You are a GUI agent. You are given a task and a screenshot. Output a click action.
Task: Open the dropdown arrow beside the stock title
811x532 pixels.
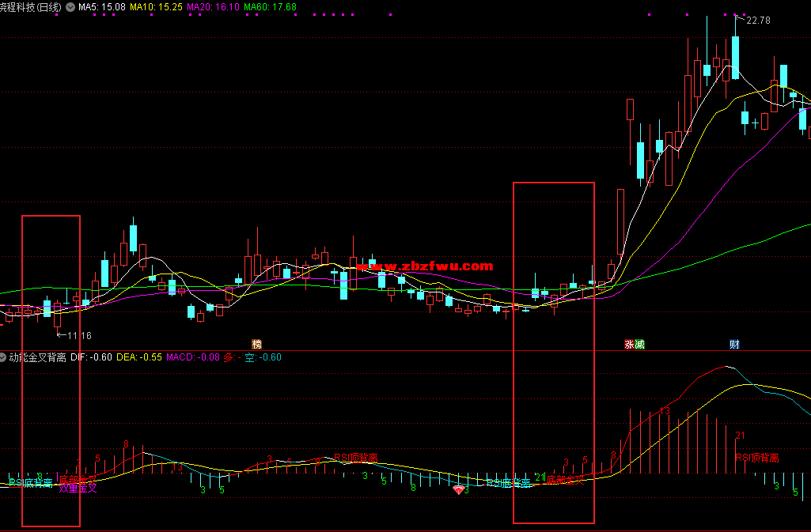pos(70,7)
